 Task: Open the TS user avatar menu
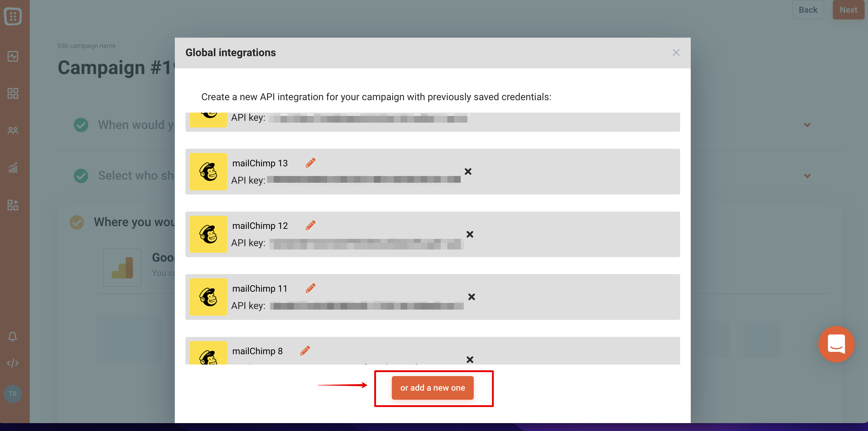(13, 394)
